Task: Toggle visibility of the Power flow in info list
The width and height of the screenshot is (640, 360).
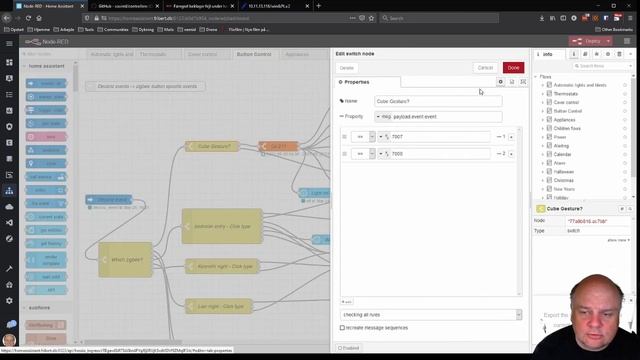Action: point(624,137)
